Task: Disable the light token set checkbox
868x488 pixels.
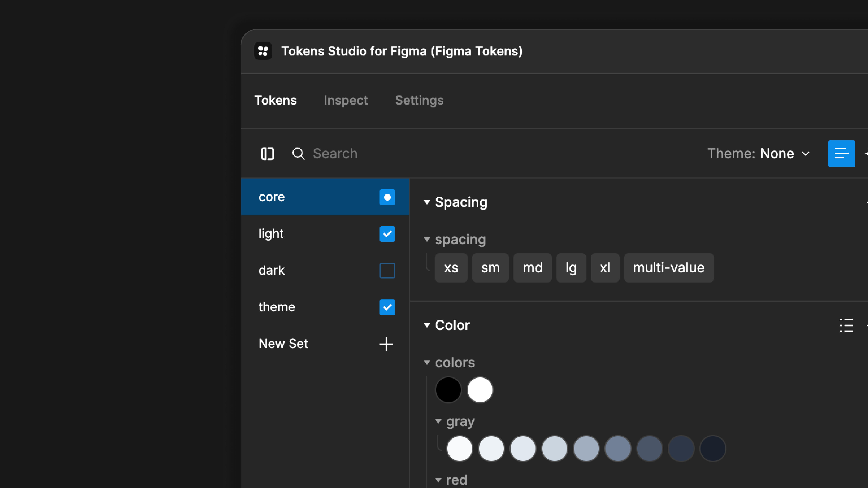Action: pyautogui.click(x=387, y=234)
